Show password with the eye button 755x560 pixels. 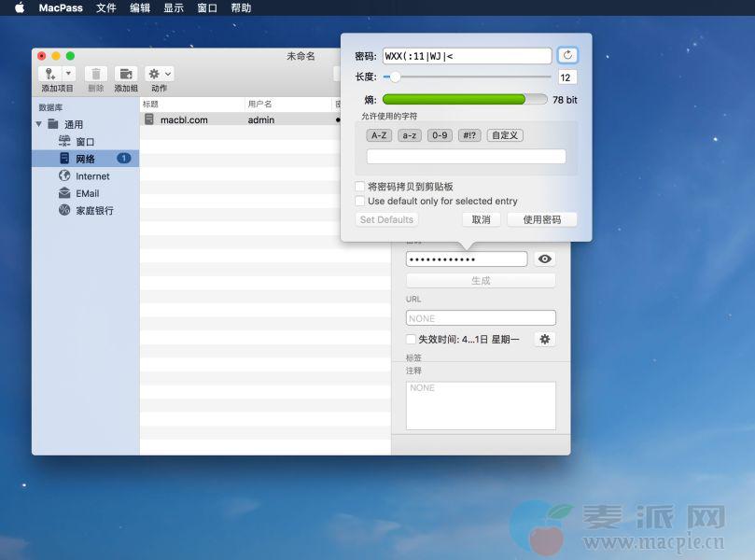pos(545,259)
